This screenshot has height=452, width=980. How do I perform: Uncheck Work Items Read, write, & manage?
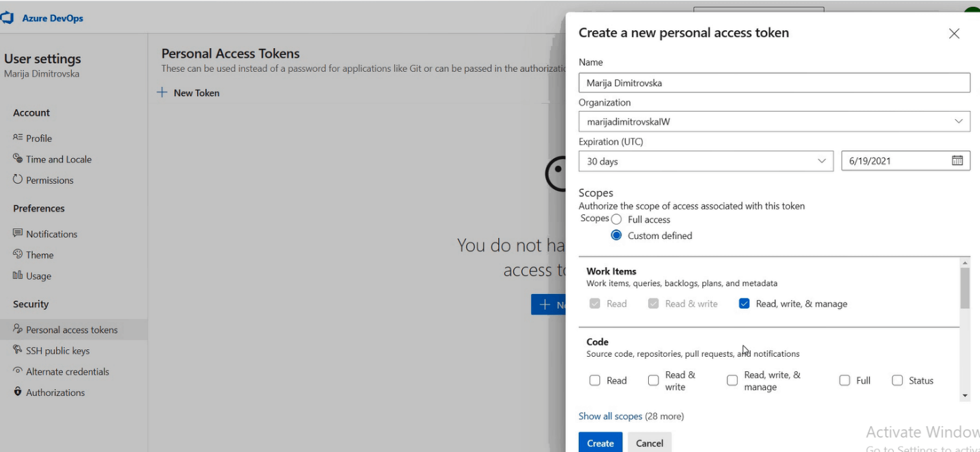tap(745, 303)
